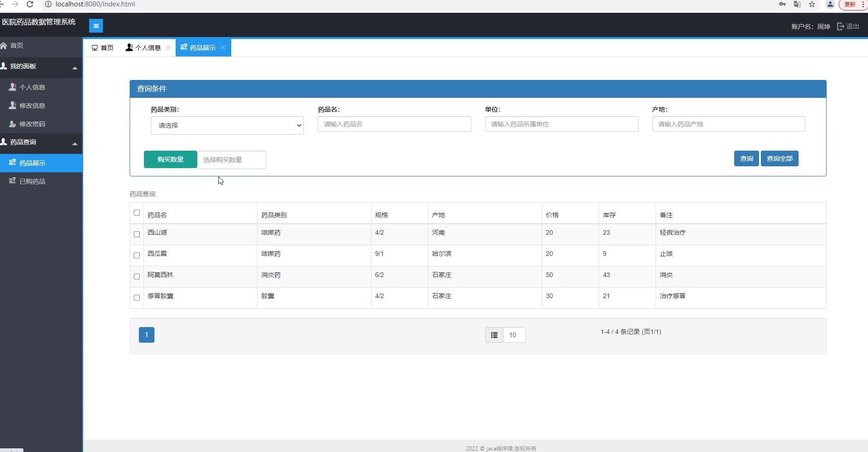
Task: Click the 查询全部 button
Action: 779,158
